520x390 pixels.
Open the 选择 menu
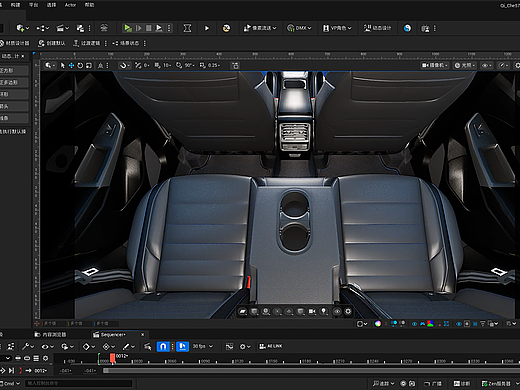51,5
